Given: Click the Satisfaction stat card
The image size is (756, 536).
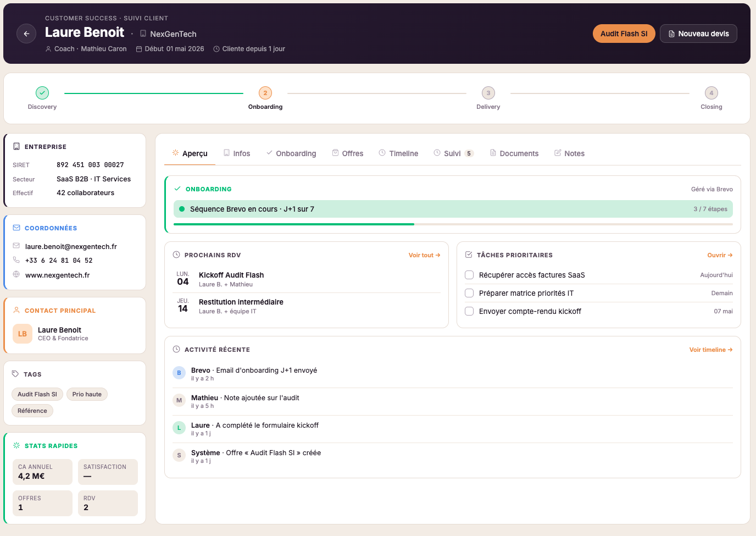Looking at the screenshot, I should [x=108, y=472].
